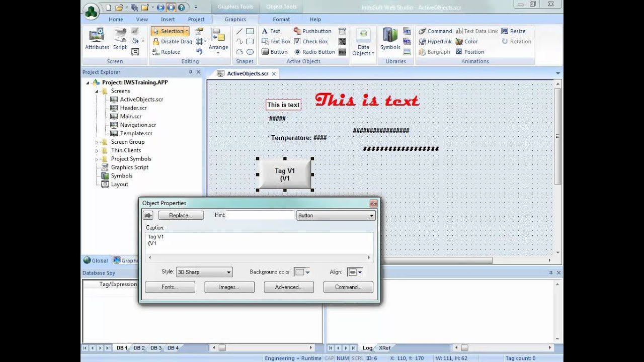Open Main.scr in Project Explorer
The width and height of the screenshot is (644, 362).
coord(130,117)
